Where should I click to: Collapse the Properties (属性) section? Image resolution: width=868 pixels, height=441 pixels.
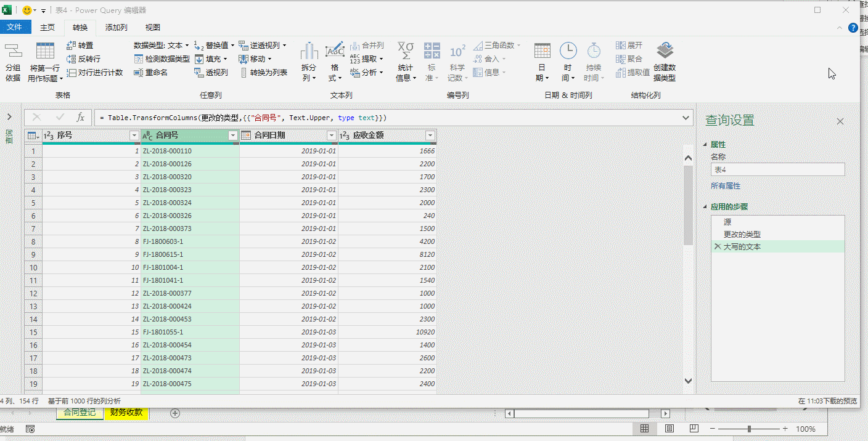[x=705, y=145]
